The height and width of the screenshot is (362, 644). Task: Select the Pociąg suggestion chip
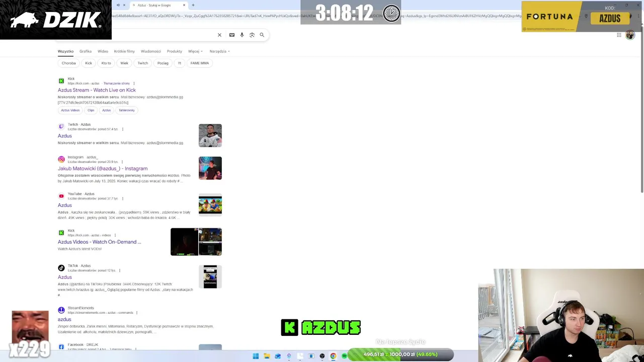point(163,63)
